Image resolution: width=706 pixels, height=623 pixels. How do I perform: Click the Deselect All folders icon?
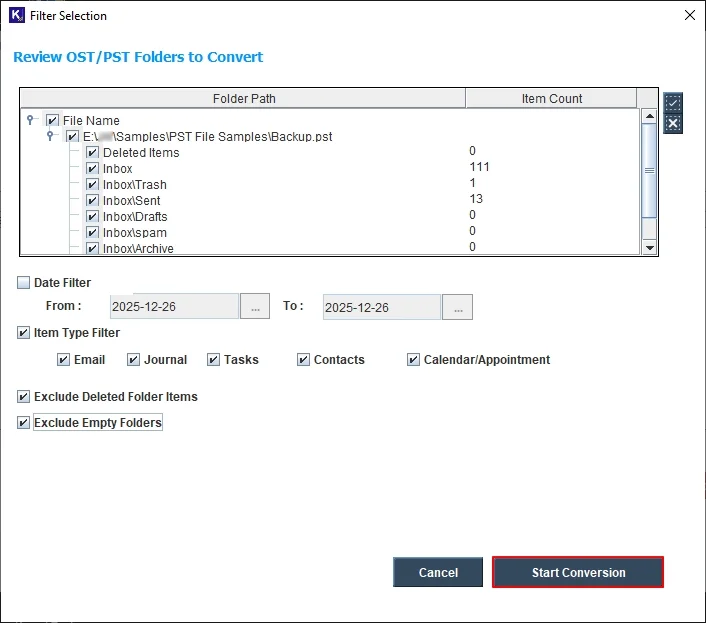[x=673, y=123]
